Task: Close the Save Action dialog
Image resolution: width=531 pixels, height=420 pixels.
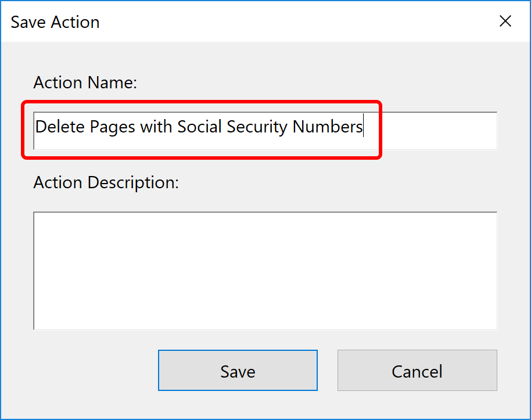Action: pos(505,21)
